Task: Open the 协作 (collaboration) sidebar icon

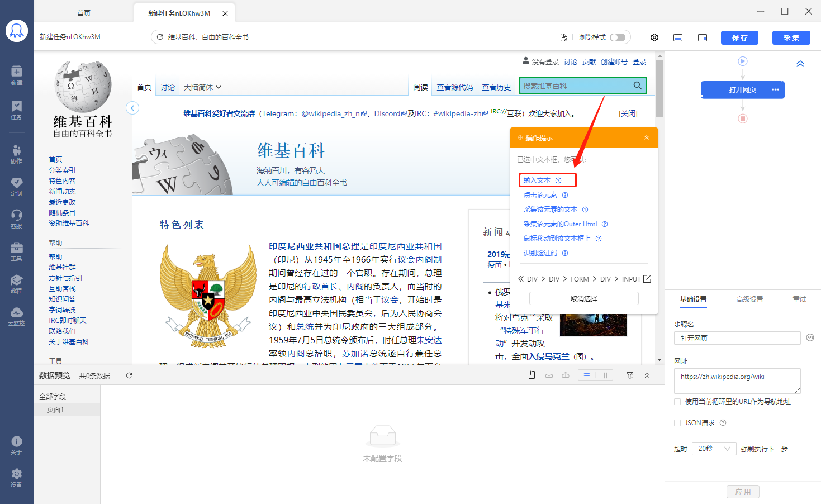Action: point(17,154)
